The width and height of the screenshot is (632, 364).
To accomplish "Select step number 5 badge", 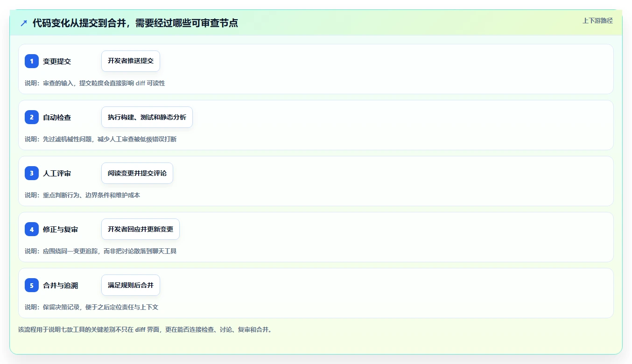I will coord(32,285).
